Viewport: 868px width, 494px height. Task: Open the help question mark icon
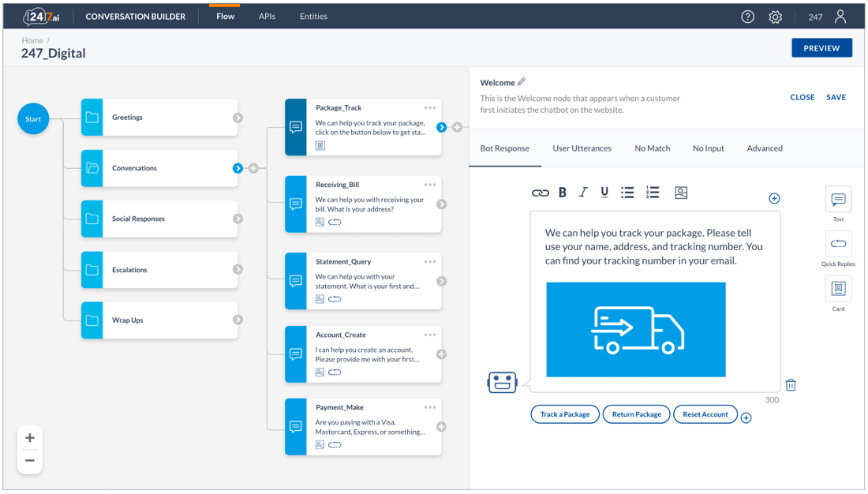click(x=747, y=17)
